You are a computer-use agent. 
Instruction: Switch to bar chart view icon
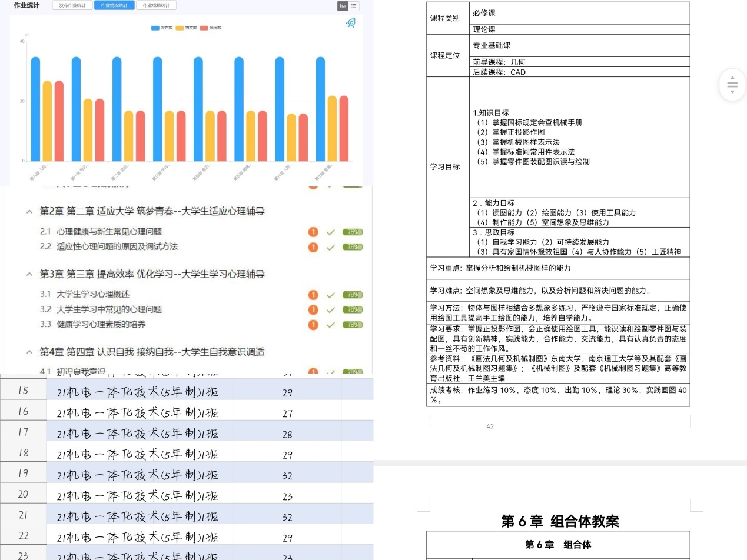[342, 6]
